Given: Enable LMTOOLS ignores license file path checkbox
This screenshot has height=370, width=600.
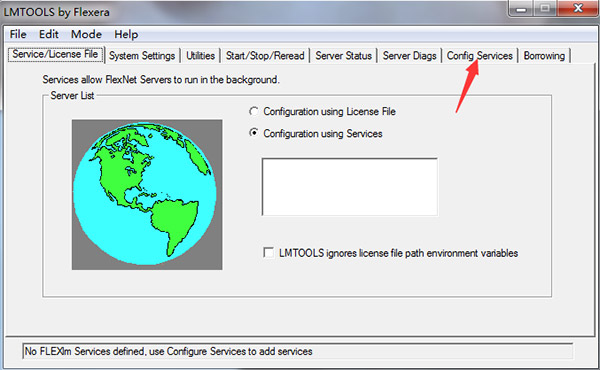Looking at the screenshot, I should coord(269,253).
